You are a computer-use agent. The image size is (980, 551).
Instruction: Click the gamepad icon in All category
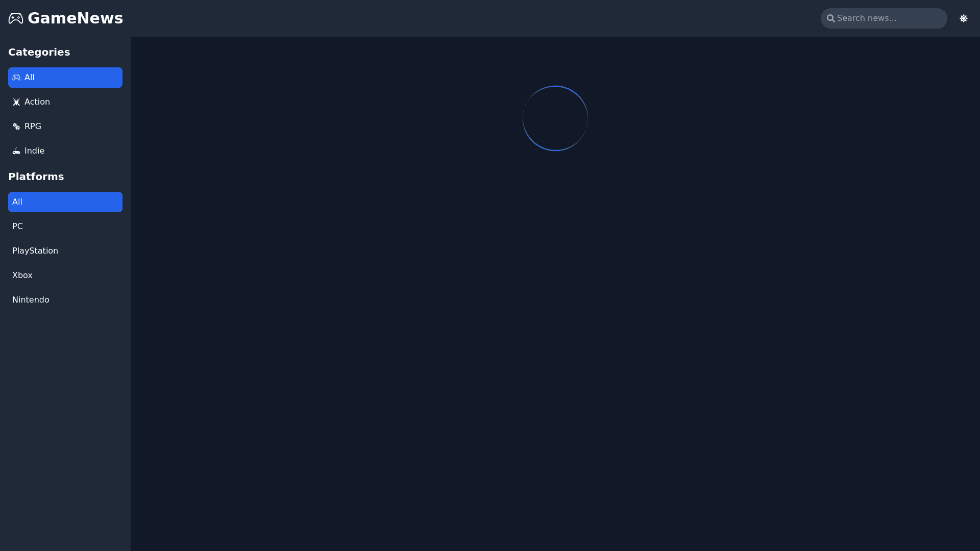pos(16,78)
